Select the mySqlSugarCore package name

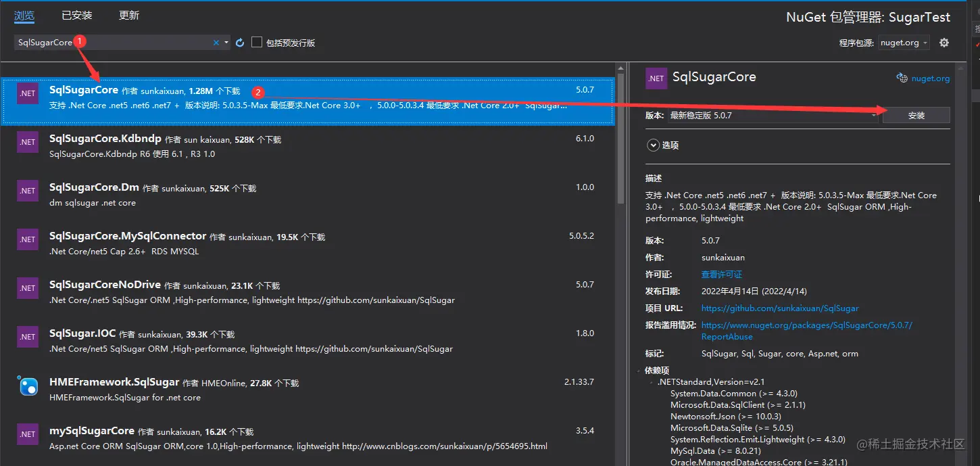coord(92,431)
